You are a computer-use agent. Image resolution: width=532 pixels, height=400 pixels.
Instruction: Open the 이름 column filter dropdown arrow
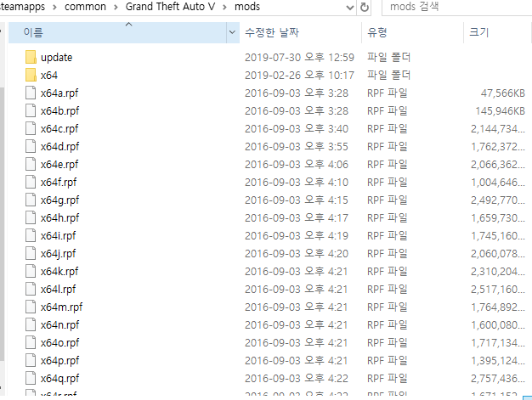pyautogui.click(x=232, y=32)
